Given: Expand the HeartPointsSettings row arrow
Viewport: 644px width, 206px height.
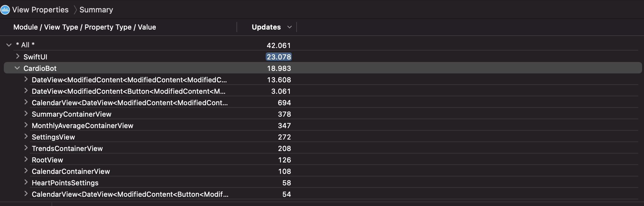Looking at the screenshot, I should click(26, 182).
